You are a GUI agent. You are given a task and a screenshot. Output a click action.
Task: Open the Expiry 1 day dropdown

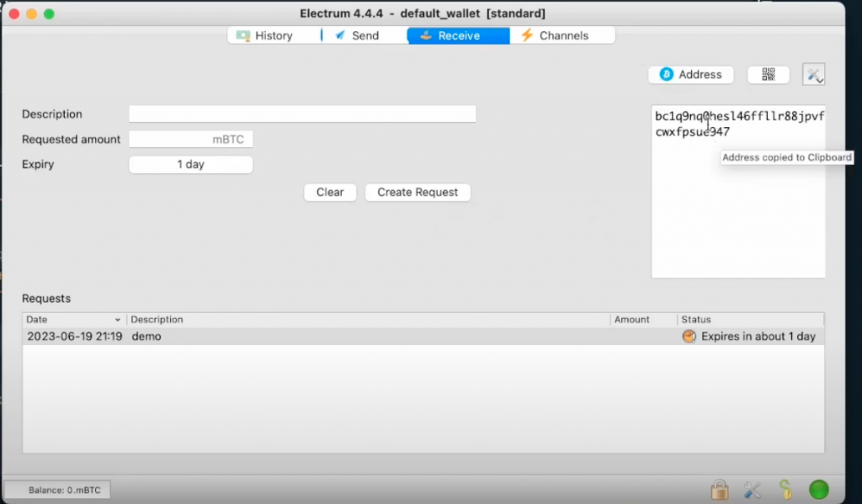[x=191, y=164]
